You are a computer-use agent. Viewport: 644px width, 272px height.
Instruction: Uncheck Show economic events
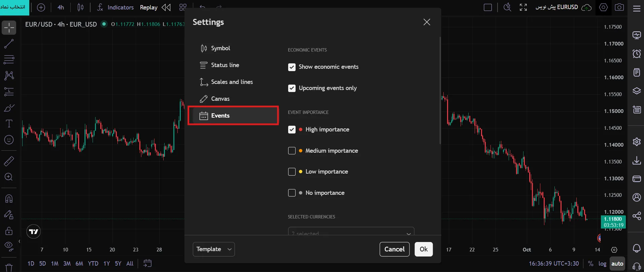[x=292, y=67]
